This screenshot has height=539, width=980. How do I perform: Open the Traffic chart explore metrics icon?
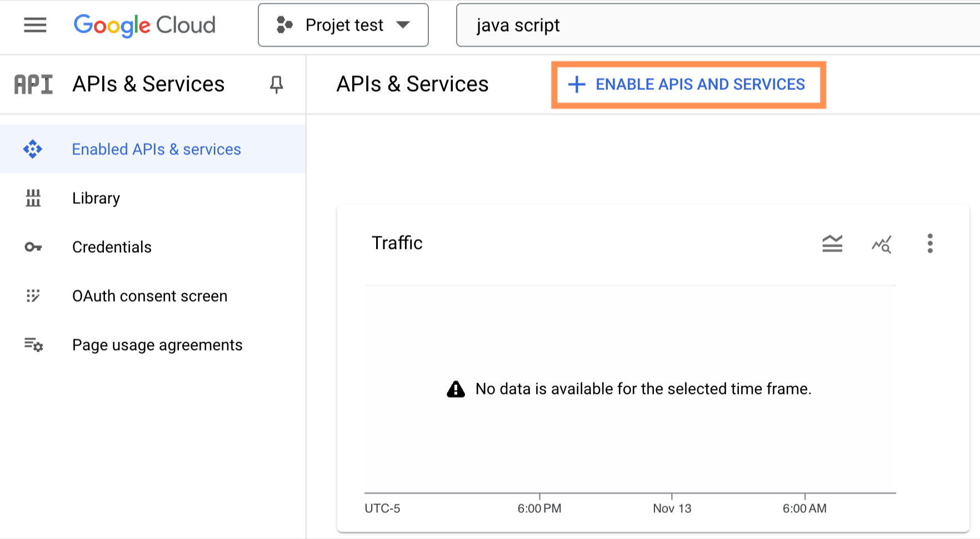tap(881, 243)
